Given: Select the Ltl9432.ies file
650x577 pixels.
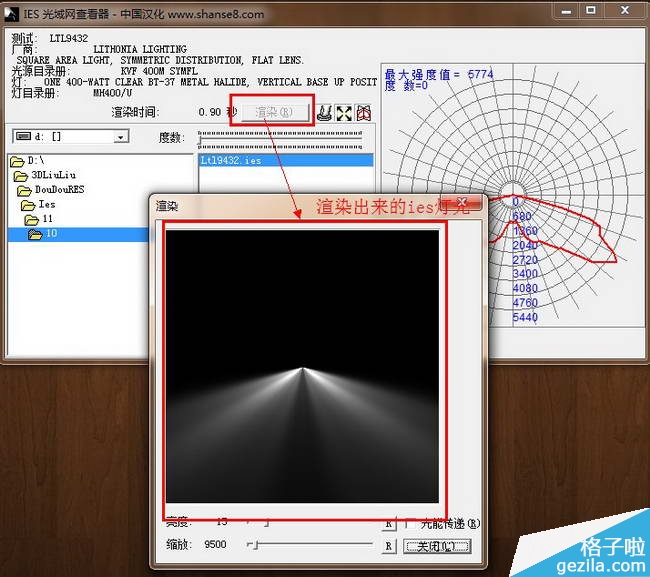Looking at the screenshot, I should [230, 160].
